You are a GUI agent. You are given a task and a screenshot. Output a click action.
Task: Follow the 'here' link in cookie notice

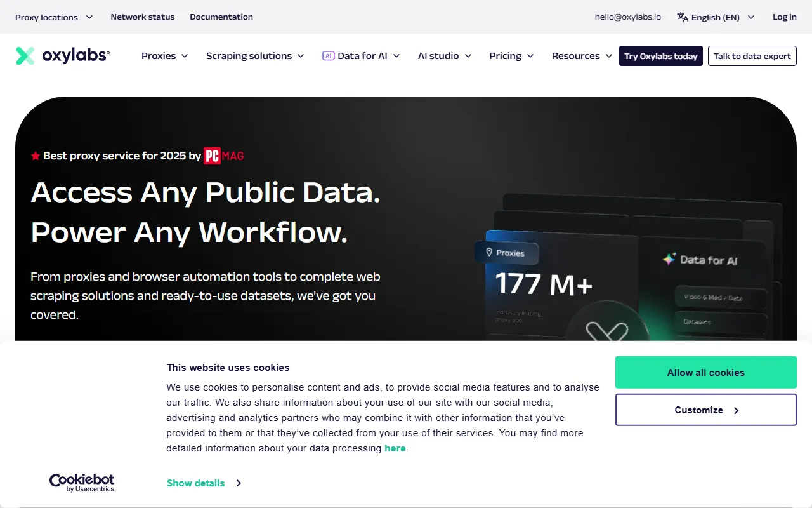coord(395,448)
